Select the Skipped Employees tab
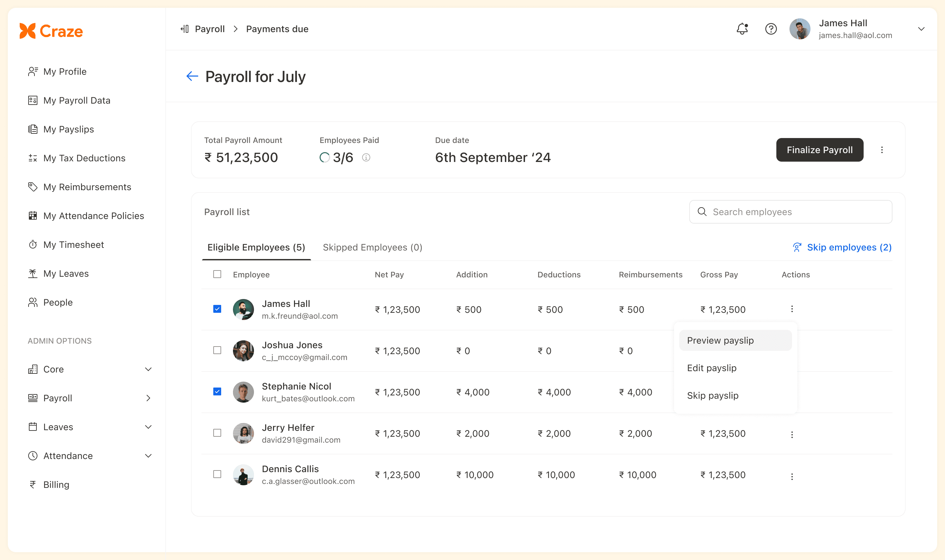 (371, 247)
